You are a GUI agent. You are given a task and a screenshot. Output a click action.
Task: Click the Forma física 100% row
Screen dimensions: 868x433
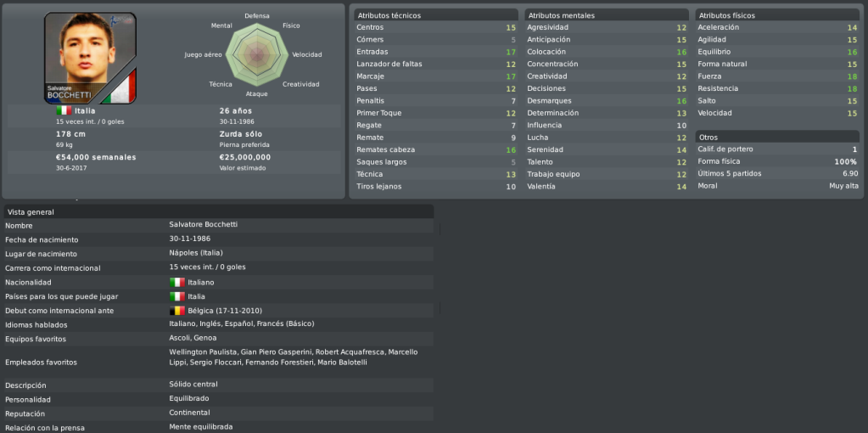(777, 161)
